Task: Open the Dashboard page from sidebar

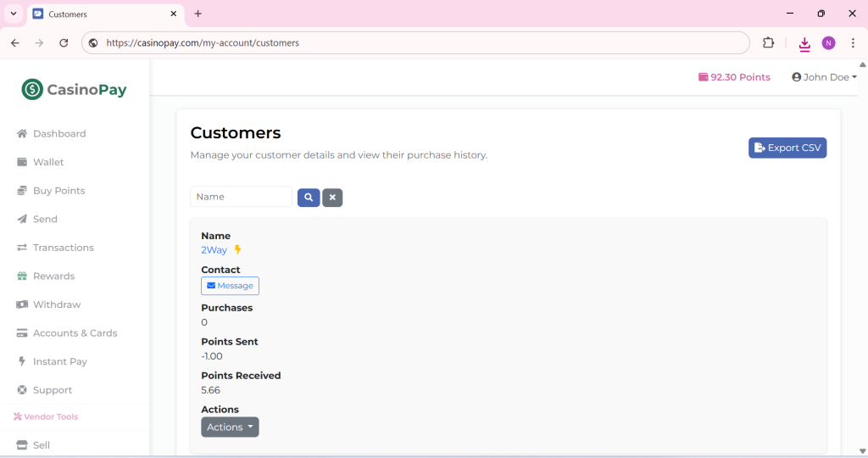Action: [59, 133]
